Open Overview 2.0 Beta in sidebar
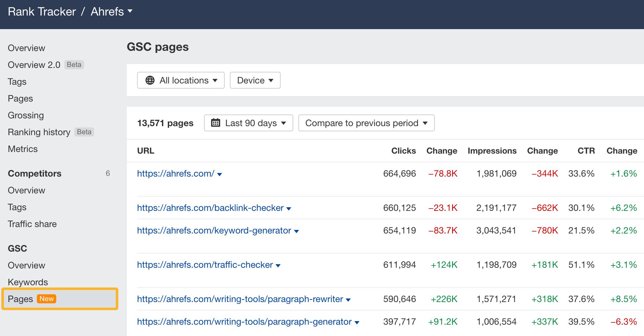 (x=46, y=65)
